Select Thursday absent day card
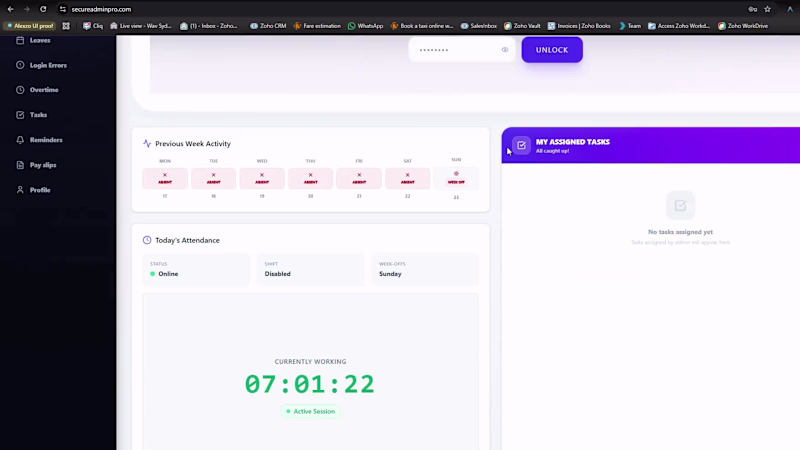 310,178
